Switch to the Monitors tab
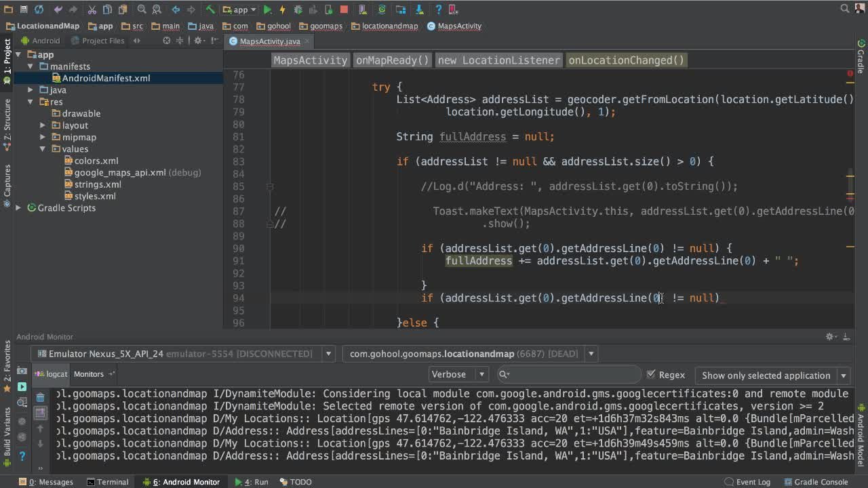The width and height of the screenshot is (868, 488). tap(89, 374)
